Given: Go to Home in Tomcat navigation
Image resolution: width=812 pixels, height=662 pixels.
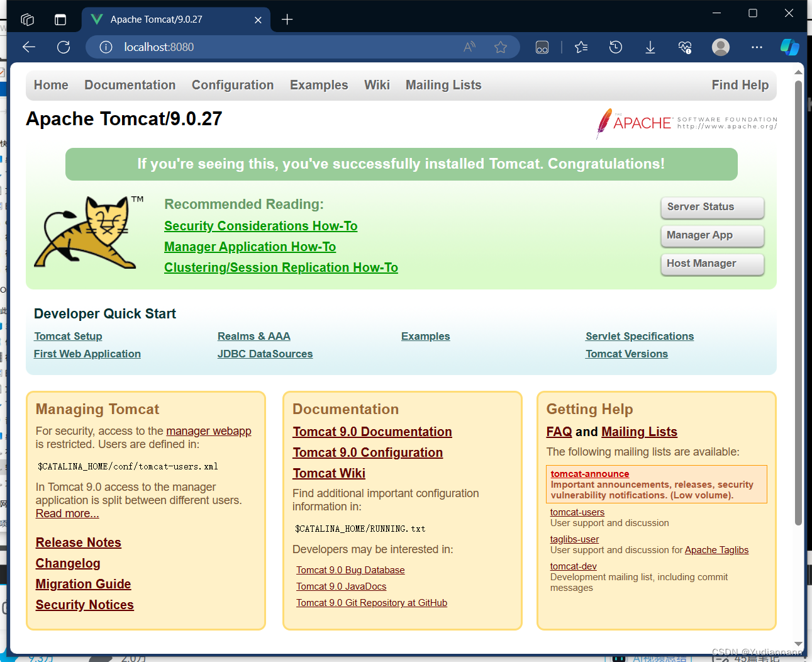Looking at the screenshot, I should (x=51, y=85).
